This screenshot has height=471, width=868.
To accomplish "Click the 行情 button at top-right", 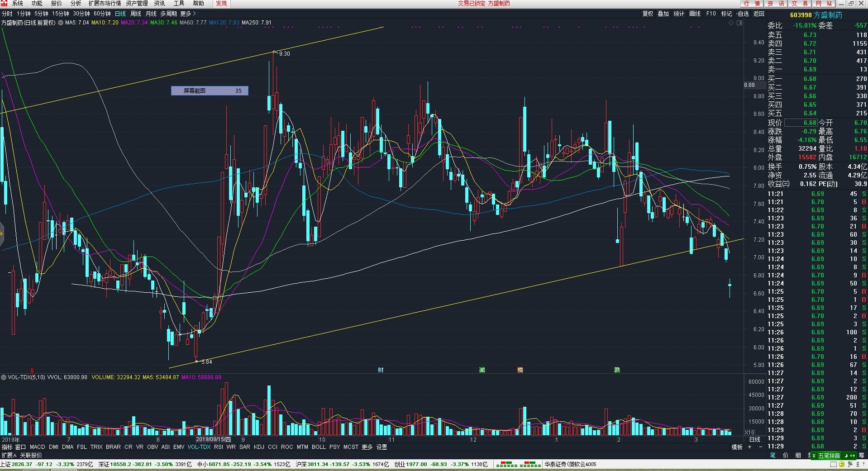I will point(752,3).
